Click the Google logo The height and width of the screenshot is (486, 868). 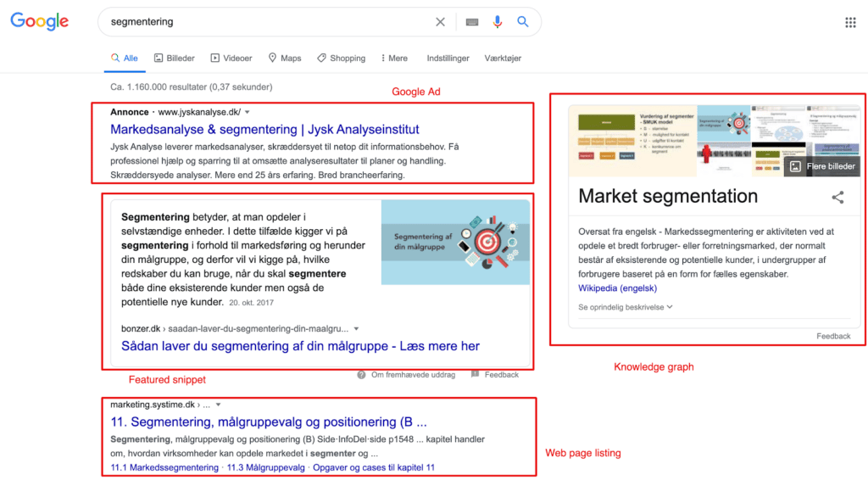(39, 21)
